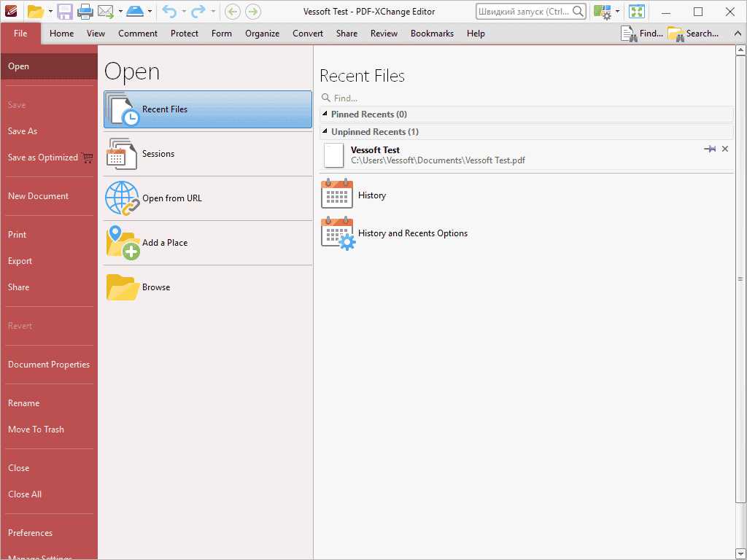The width and height of the screenshot is (747, 560).
Task: Click the Save floppy disk icon
Action: tap(65, 12)
